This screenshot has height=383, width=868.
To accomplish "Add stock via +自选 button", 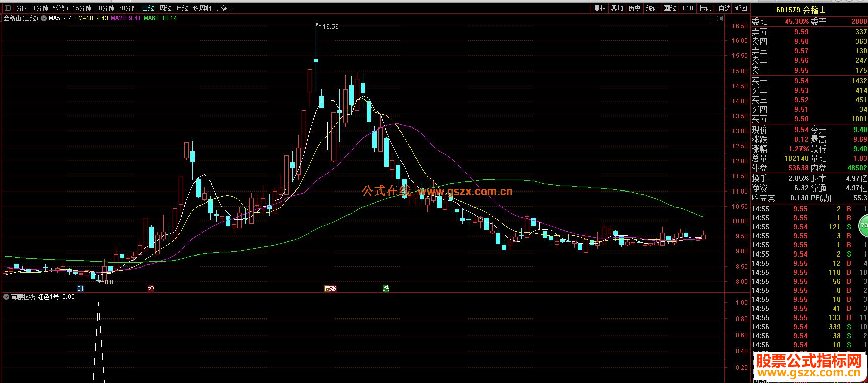I will click(723, 8).
